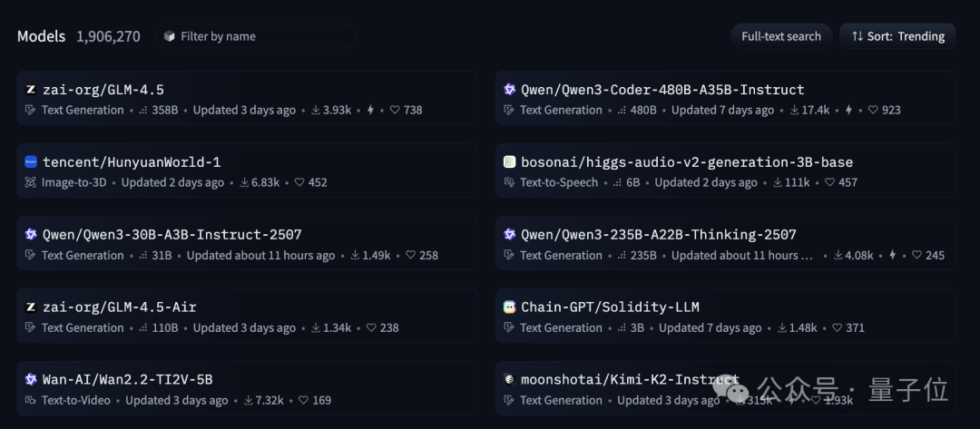Click 7.32k downloads on Wan2.2 card
Image resolution: width=980 pixels, height=429 pixels.
tap(269, 400)
